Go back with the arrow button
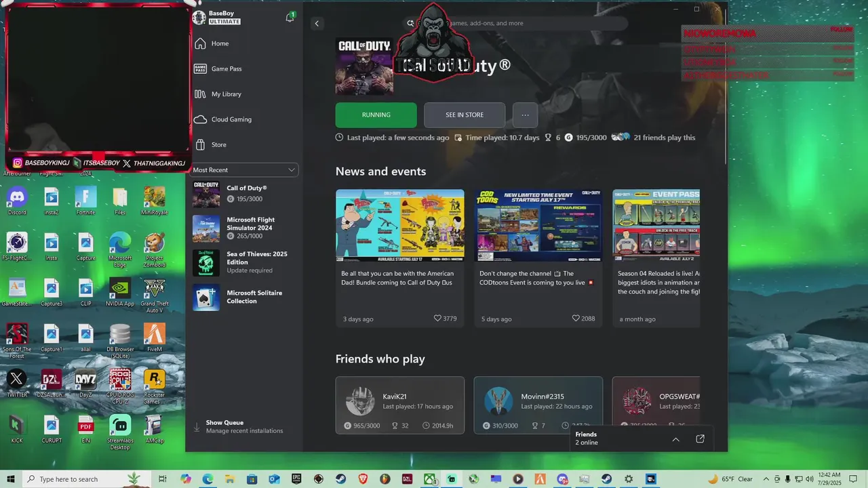Viewport: 868px width, 488px height. 317,23
